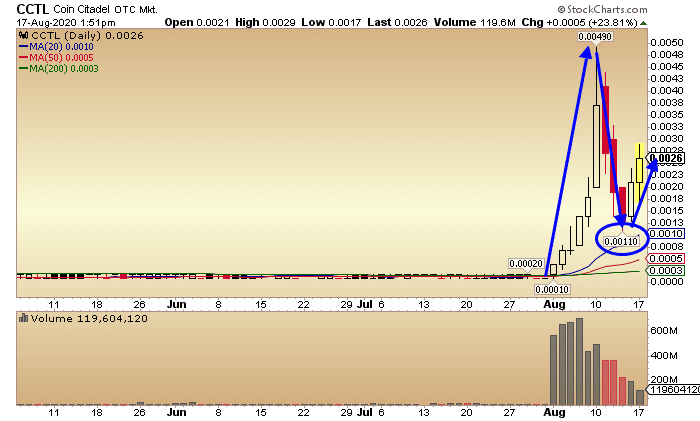
Task: Click the MA(200) 0.0003 legend entry
Action: click(59, 69)
